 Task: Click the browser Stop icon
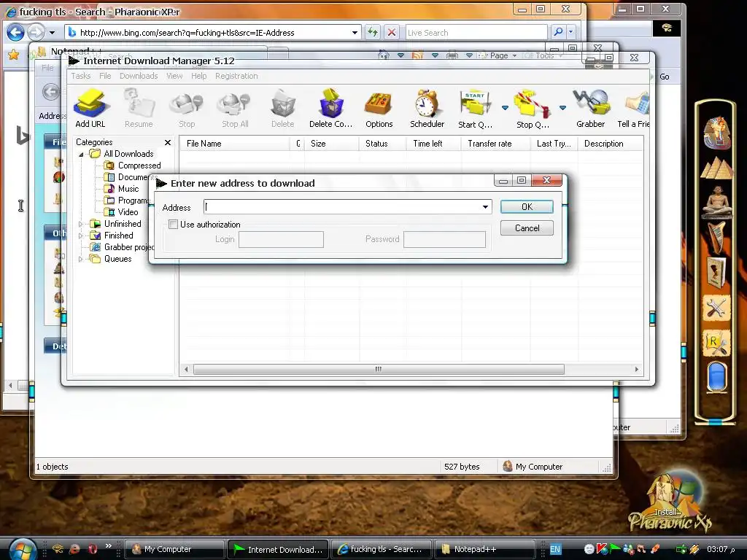coord(392,32)
